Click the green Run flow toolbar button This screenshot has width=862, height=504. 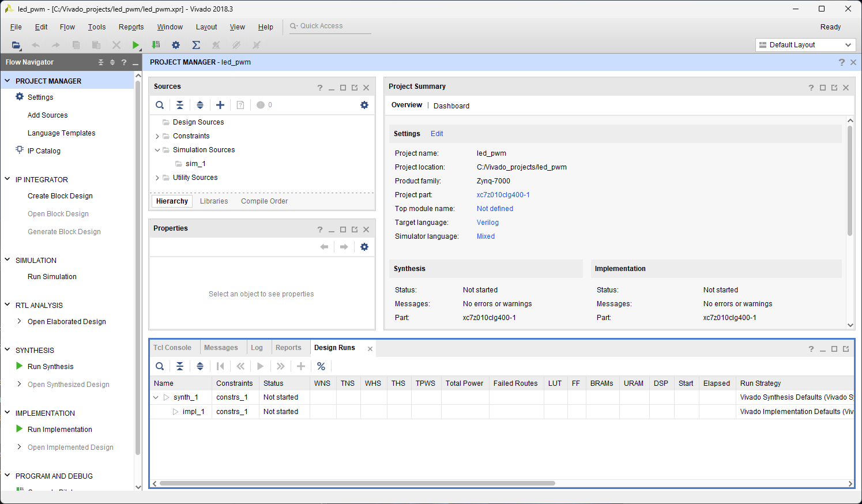coord(135,45)
